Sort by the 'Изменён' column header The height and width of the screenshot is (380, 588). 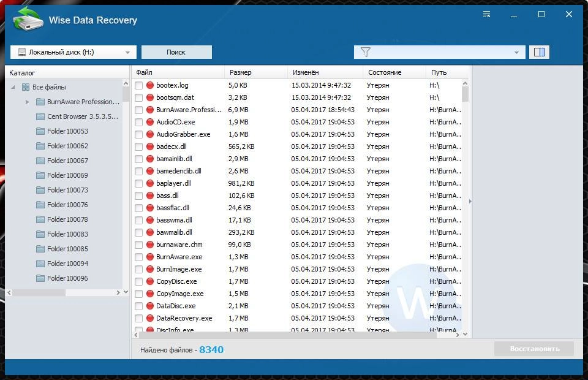click(325, 72)
